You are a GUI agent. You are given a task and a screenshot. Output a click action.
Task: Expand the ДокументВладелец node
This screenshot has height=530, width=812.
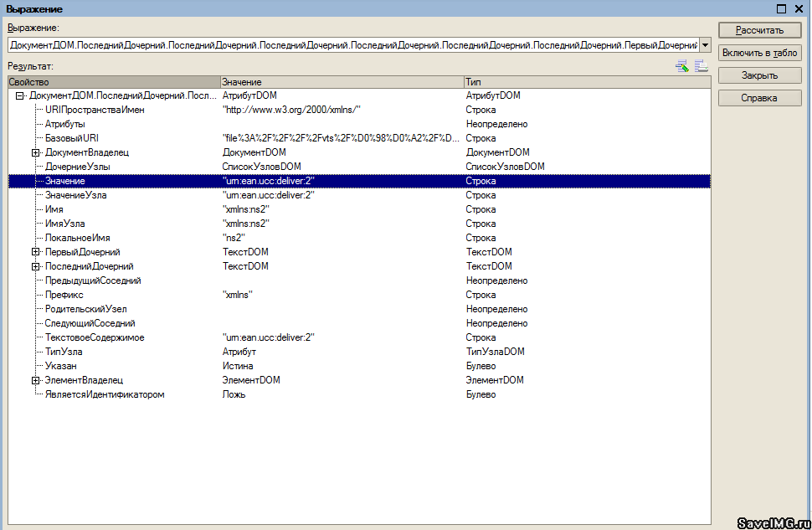pos(35,152)
